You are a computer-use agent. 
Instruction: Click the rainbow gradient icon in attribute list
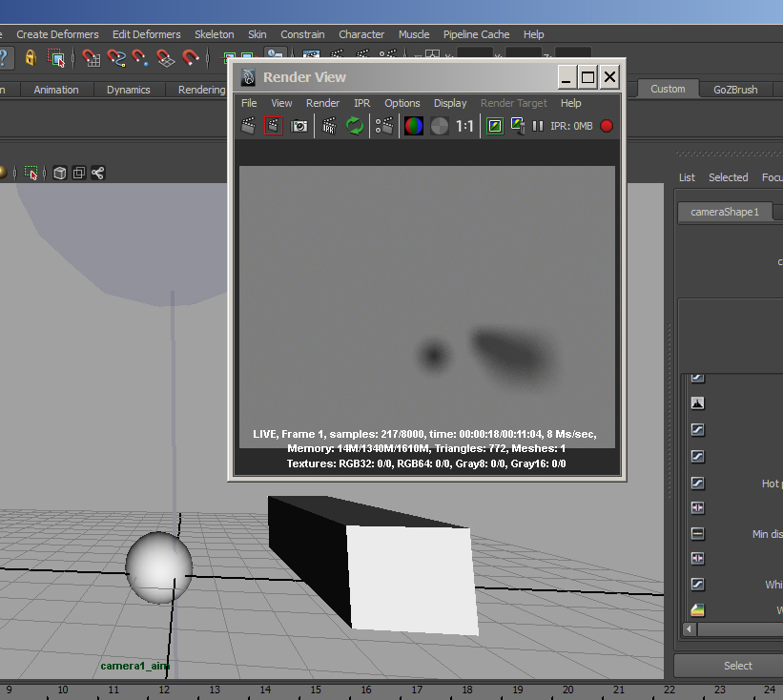(x=697, y=609)
